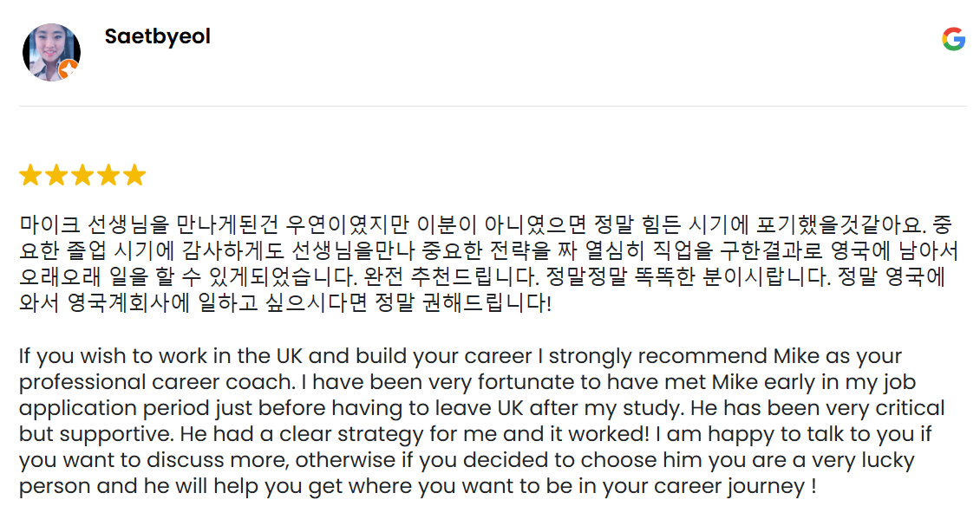Click the Google logo icon
Viewport: 980px width, 519px height.
point(953,38)
